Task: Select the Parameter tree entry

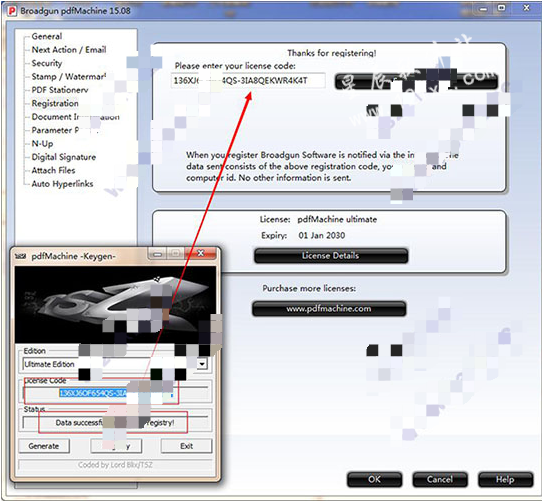Action: 55,130
